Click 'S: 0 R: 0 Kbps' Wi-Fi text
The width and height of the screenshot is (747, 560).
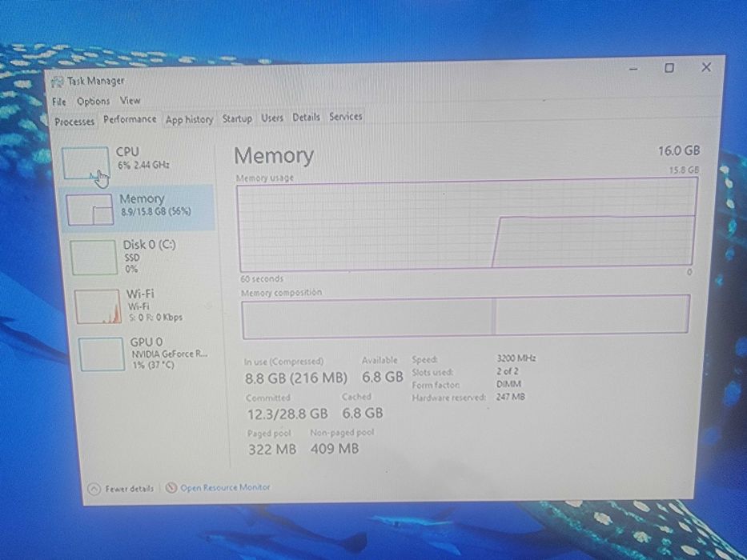[x=155, y=318]
